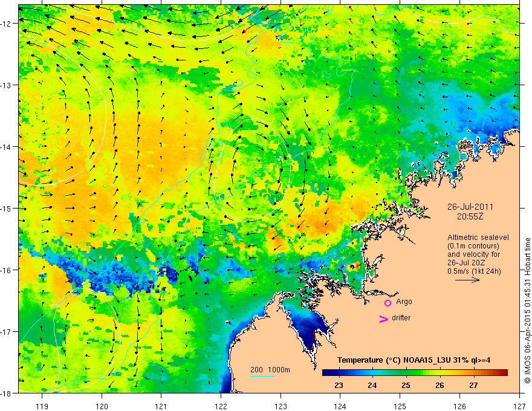This screenshot has height=411, width=532.
Task: Click the 124 longitude axis label
Action: click(x=340, y=406)
